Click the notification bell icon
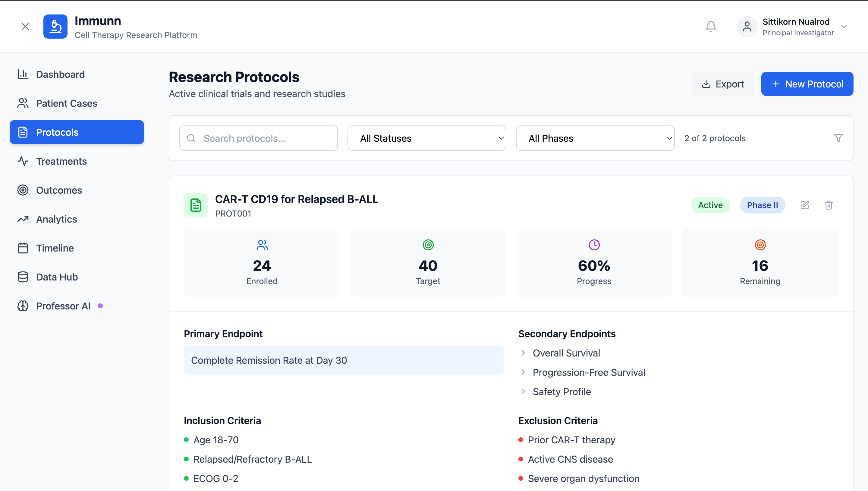 click(711, 26)
